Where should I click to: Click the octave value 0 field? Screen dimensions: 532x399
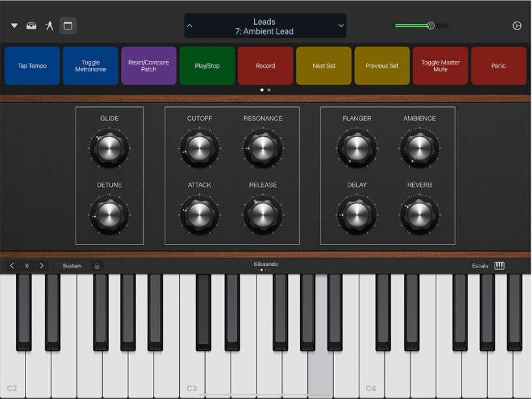coord(27,265)
